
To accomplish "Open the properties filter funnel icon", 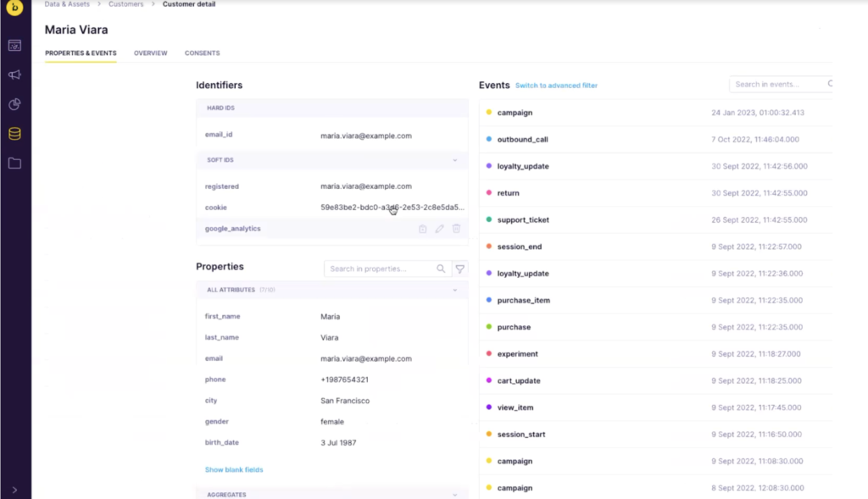I will (459, 268).
